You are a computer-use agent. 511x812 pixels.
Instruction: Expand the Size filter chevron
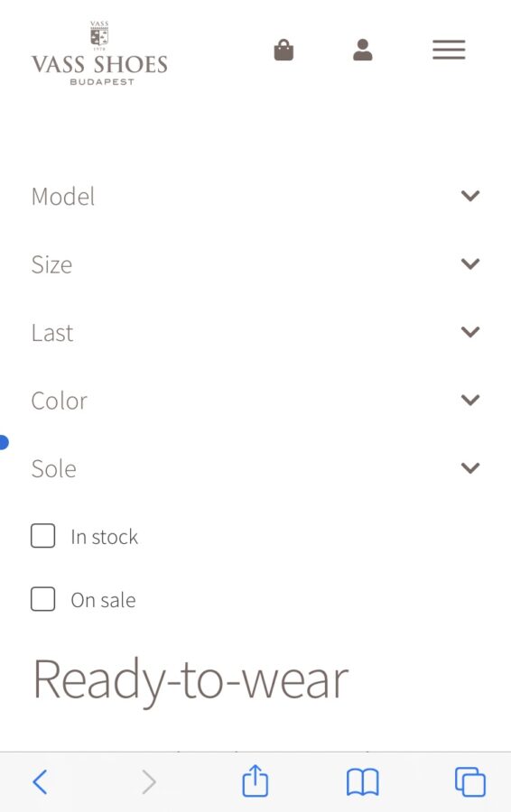(x=470, y=263)
